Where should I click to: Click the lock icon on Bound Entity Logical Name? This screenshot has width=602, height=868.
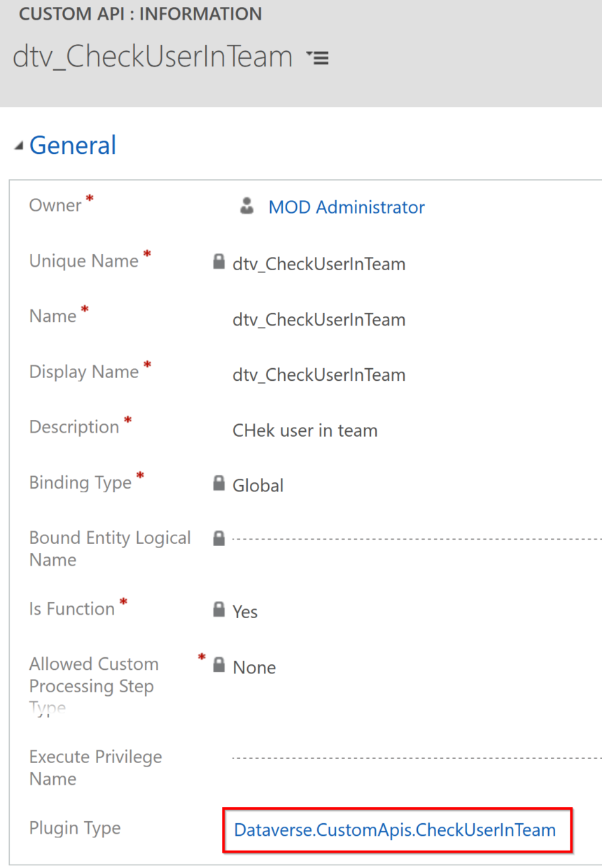pos(218,539)
